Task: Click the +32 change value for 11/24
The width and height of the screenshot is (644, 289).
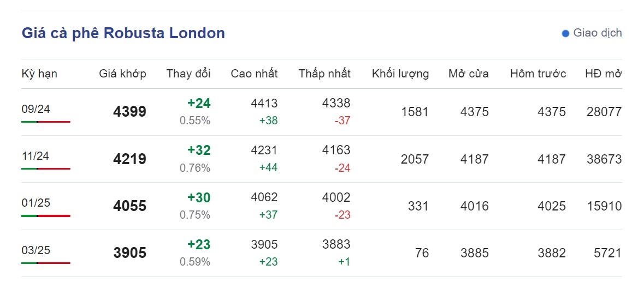Action: click(199, 150)
